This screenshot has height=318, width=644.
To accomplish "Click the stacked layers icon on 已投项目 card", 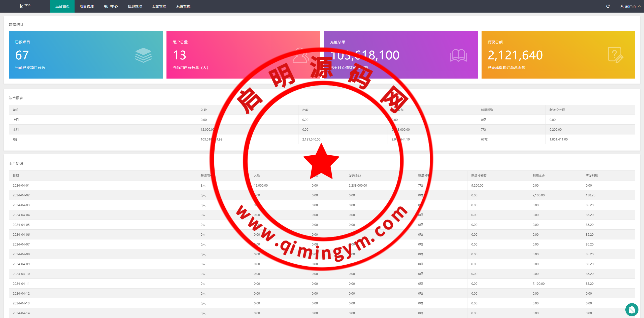I will 143,55.
